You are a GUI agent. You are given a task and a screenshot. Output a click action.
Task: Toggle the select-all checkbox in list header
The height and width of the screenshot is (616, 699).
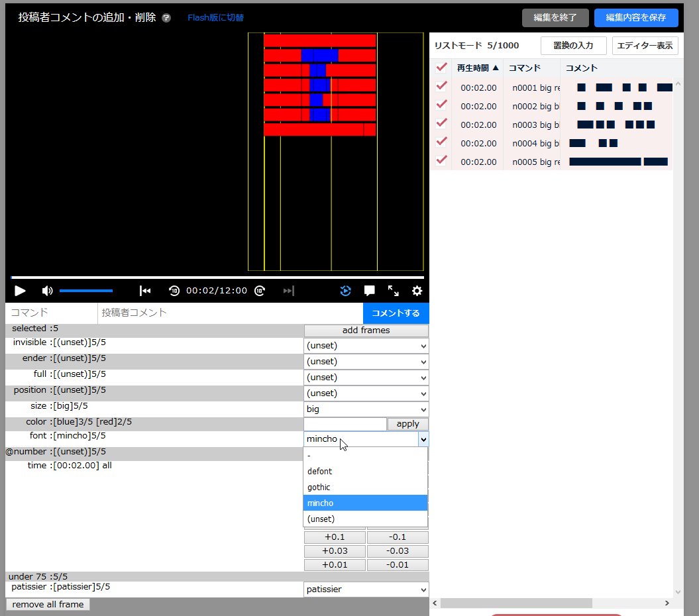(x=441, y=68)
